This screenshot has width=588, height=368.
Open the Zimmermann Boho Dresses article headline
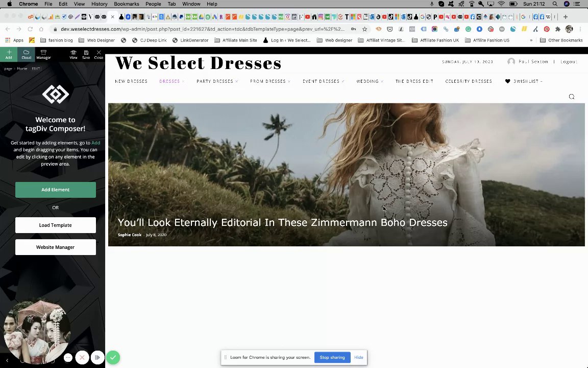click(x=282, y=222)
